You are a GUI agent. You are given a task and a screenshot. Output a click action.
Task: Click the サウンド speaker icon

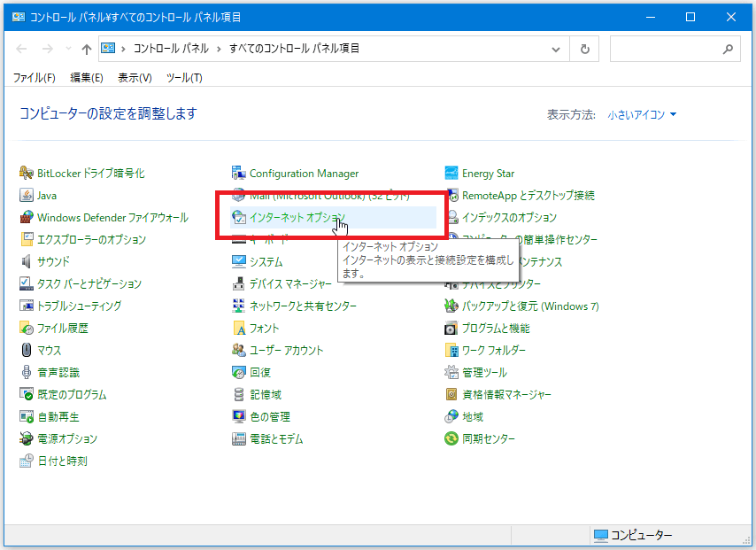pos(27,262)
